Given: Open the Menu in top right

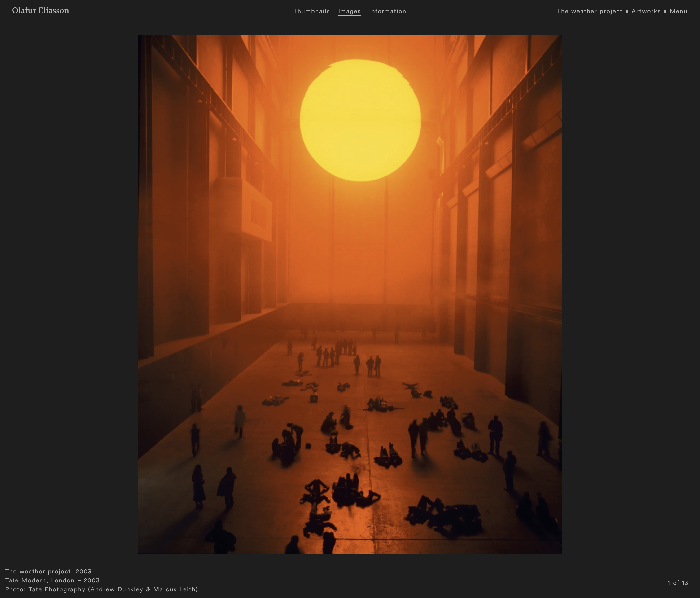Looking at the screenshot, I should pyautogui.click(x=678, y=11).
